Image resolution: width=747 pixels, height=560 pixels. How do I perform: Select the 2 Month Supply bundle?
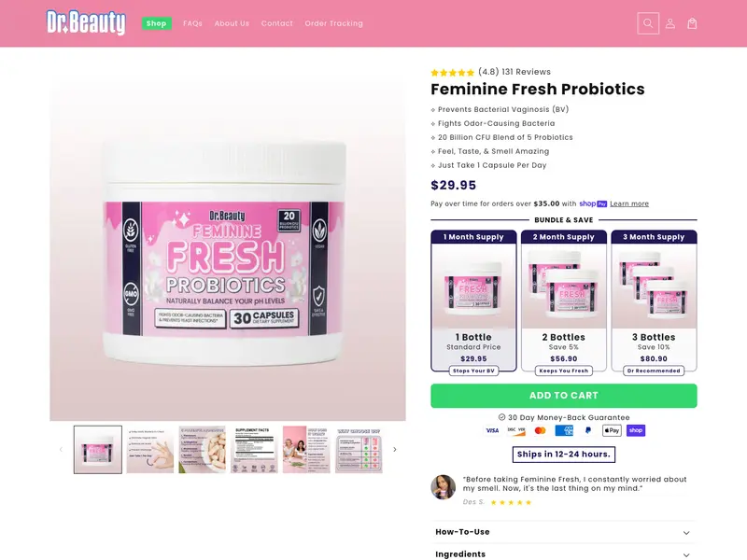click(564, 301)
